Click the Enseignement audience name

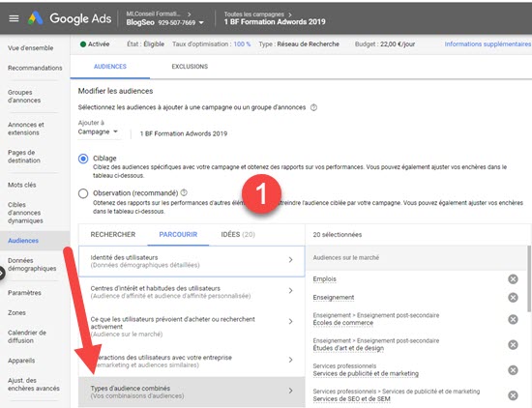333,298
